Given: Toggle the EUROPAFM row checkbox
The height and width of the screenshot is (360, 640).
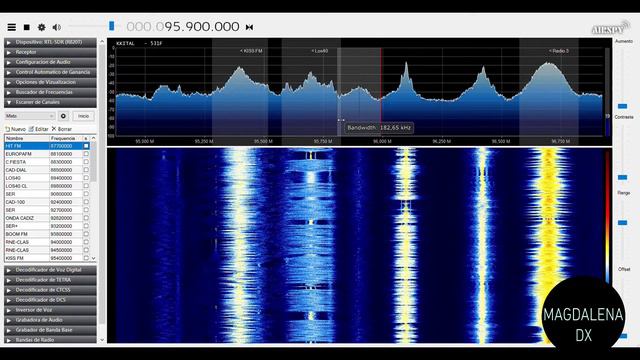Looking at the screenshot, I should pos(86,154).
